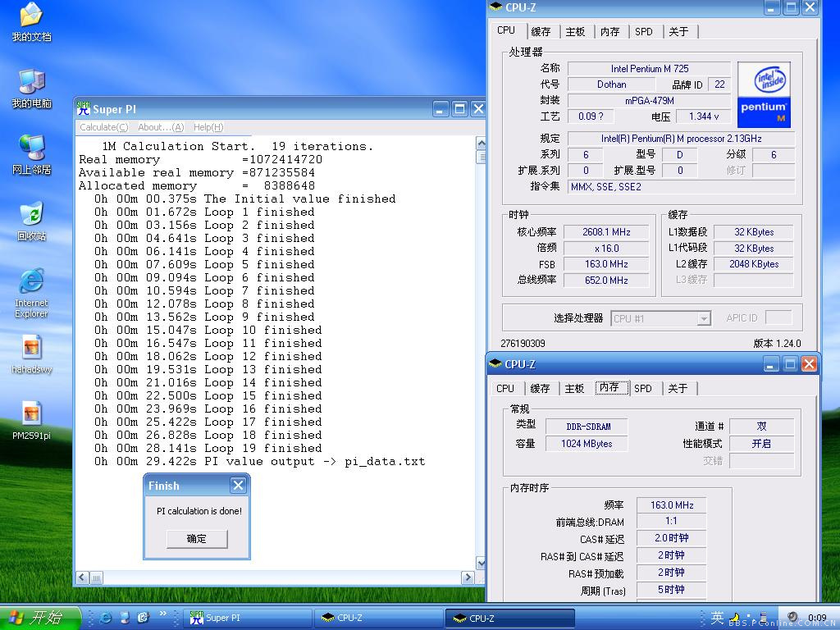Open 关于 tab in upper CPU-Z window

click(678, 32)
